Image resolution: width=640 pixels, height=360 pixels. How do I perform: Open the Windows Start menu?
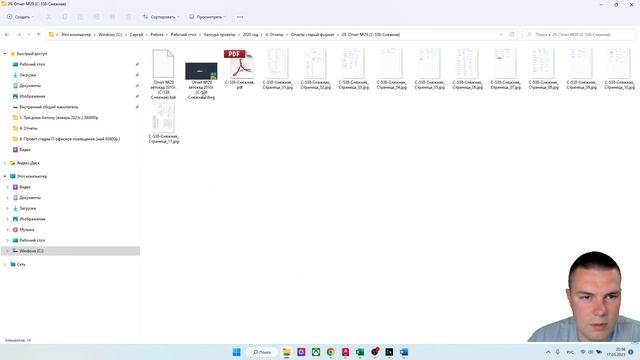tap(236, 352)
